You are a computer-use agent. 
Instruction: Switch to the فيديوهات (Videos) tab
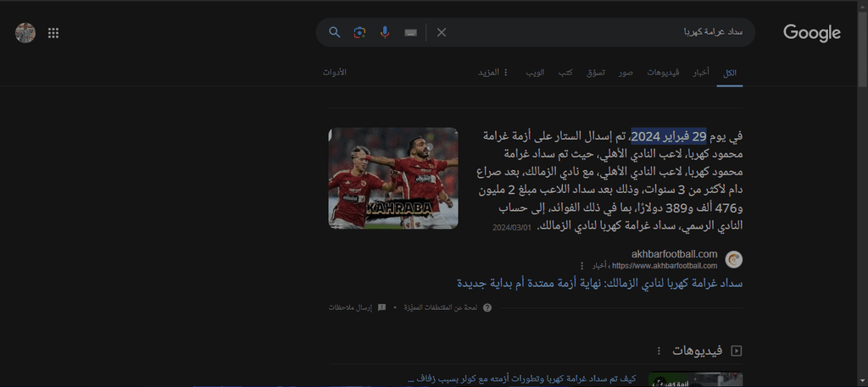663,73
